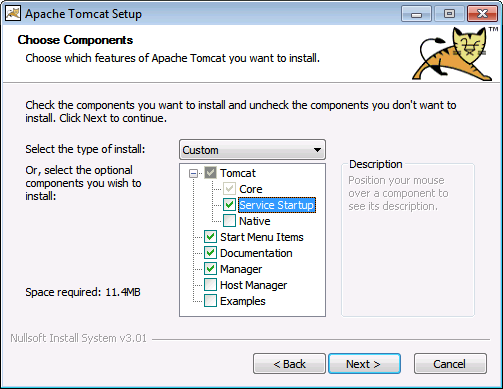The image size is (503, 389).
Task: Collapse the Tomcat tree node
Action: 193,173
